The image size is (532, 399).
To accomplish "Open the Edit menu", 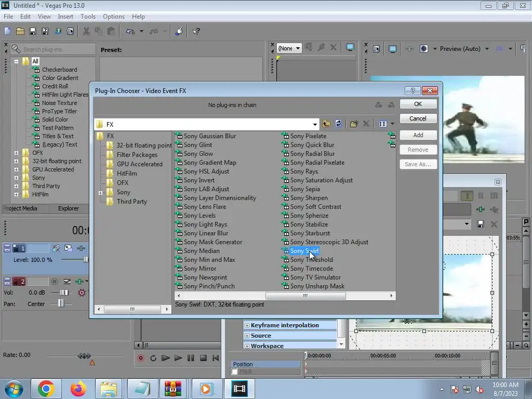I will click(x=25, y=16).
